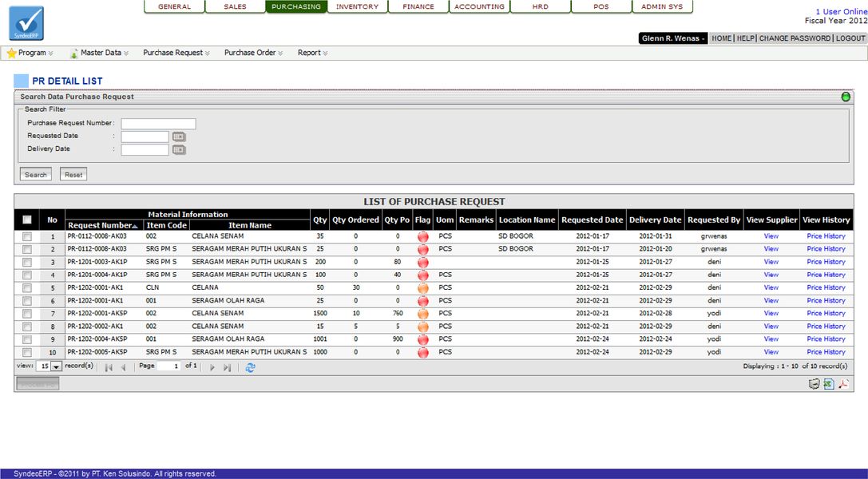Go to the first page of records

[109, 367]
